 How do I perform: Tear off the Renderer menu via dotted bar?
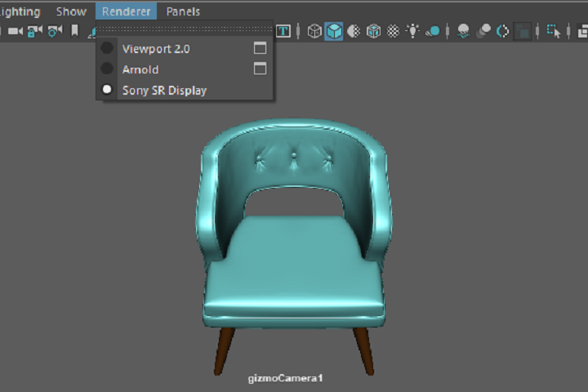(x=185, y=29)
